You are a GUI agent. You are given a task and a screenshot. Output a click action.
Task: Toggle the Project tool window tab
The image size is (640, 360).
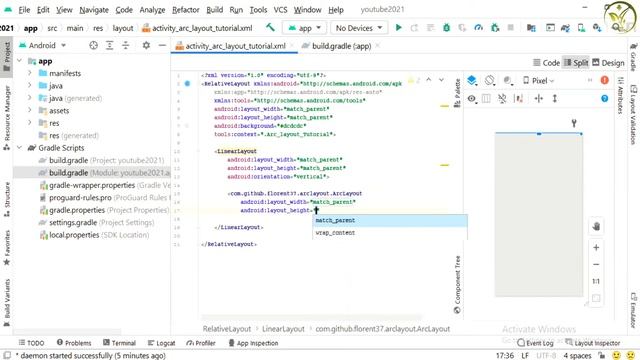click(7, 57)
